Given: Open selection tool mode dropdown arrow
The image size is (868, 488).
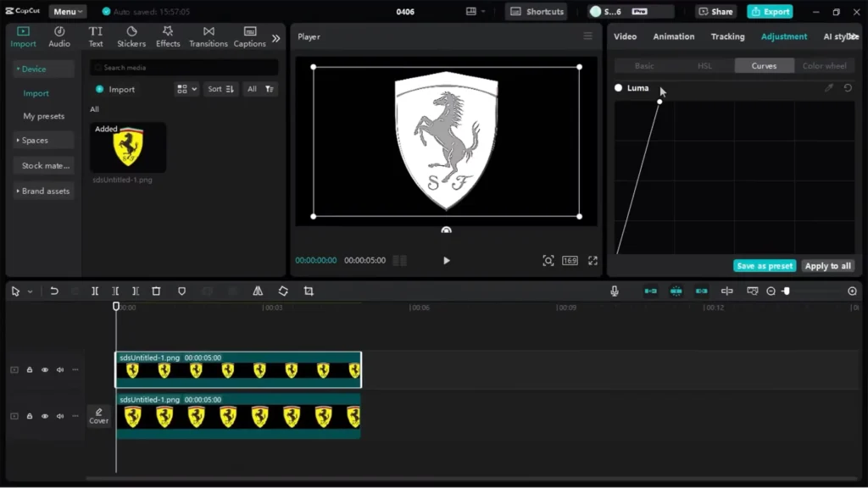Looking at the screenshot, I should [x=31, y=291].
